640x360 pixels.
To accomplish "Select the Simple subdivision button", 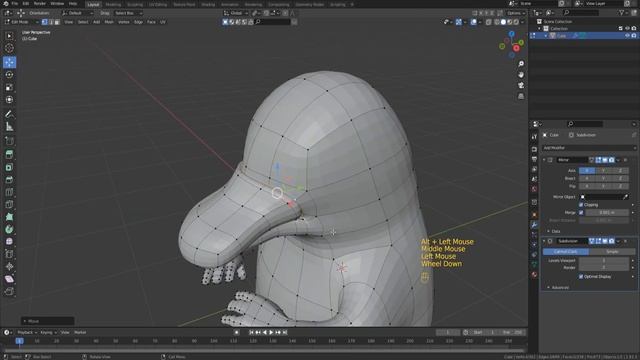I will click(612, 252).
